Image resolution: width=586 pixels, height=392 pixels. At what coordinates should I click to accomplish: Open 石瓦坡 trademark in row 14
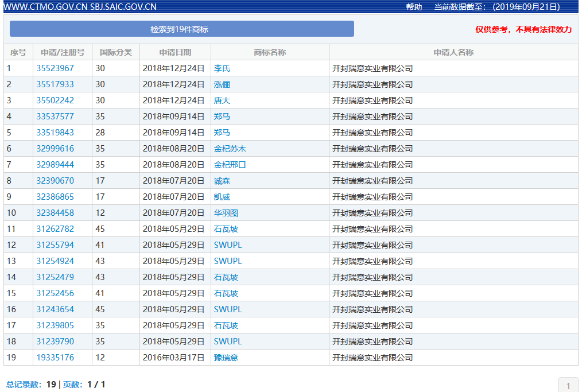(x=226, y=277)
